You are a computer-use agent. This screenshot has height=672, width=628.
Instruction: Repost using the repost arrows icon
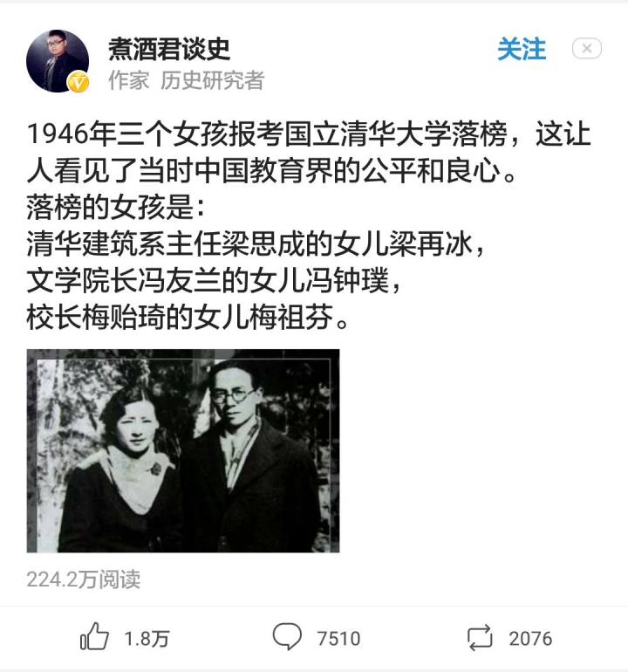480,638
